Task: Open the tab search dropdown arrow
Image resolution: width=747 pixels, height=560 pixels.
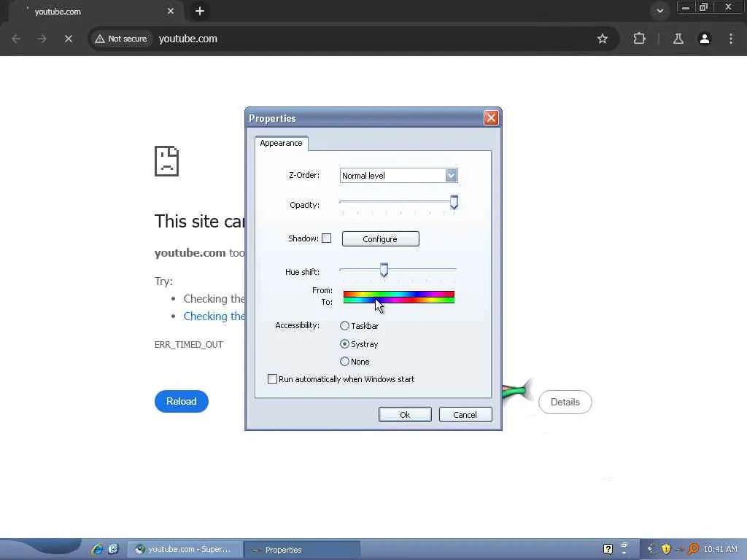Action: coord(659,11)
